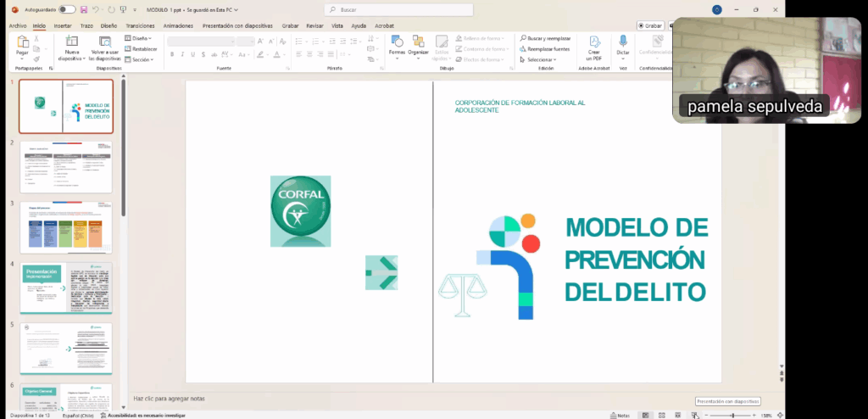Toggle the Autoguardado switch
The height and width of the screenshot is (419, 868).
tap(67, 9)
